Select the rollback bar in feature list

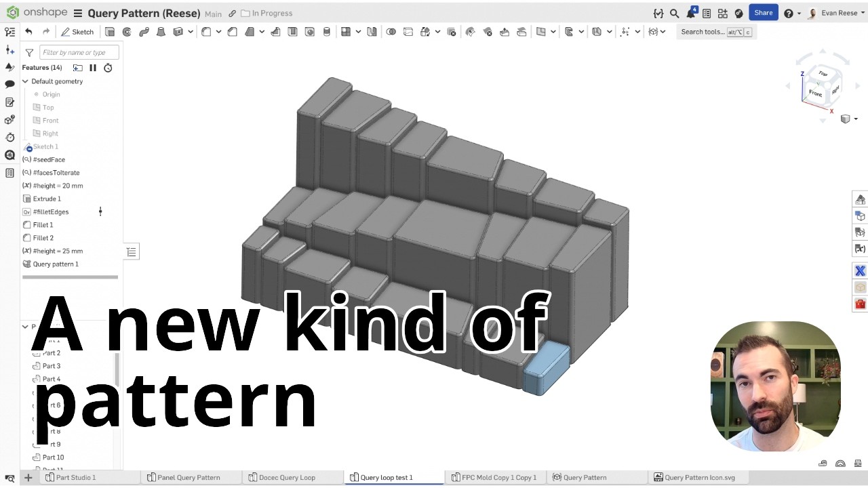click(x=71, y=277)
